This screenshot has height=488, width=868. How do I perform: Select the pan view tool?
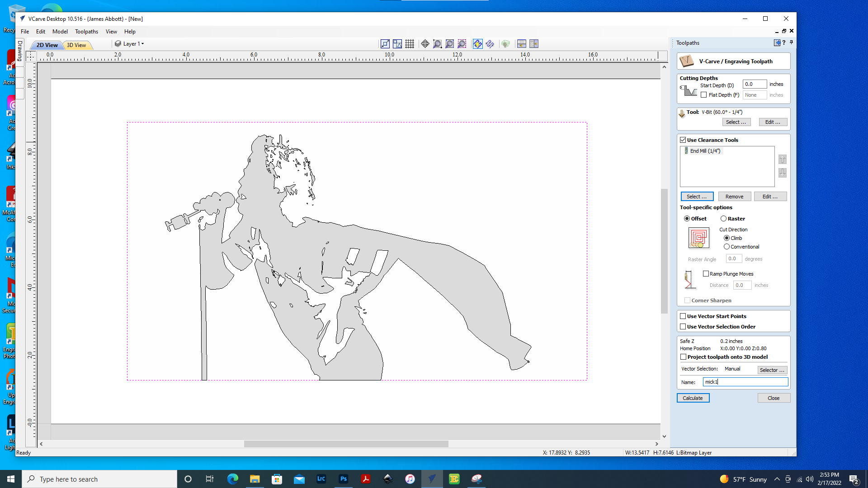tap(425, 44)
